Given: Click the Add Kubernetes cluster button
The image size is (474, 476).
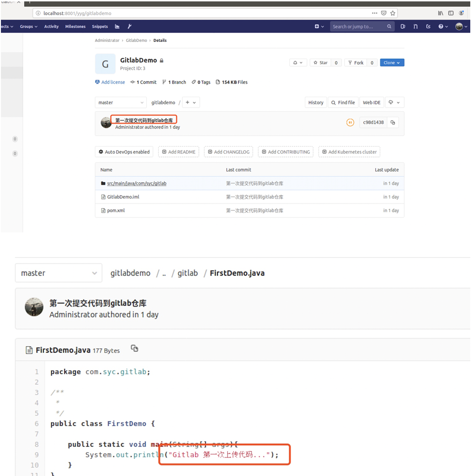Looking at the screenshot, I should coord(349,152).
